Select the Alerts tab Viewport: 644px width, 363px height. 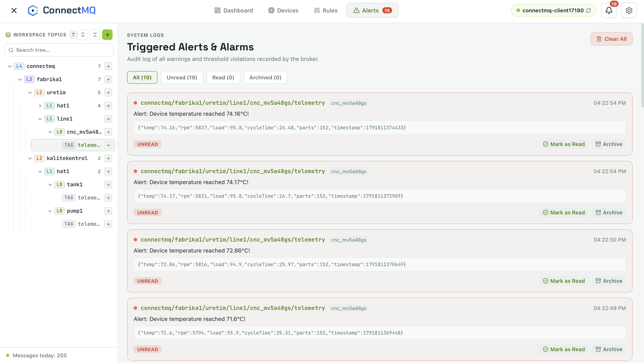[x=372, y=11]
